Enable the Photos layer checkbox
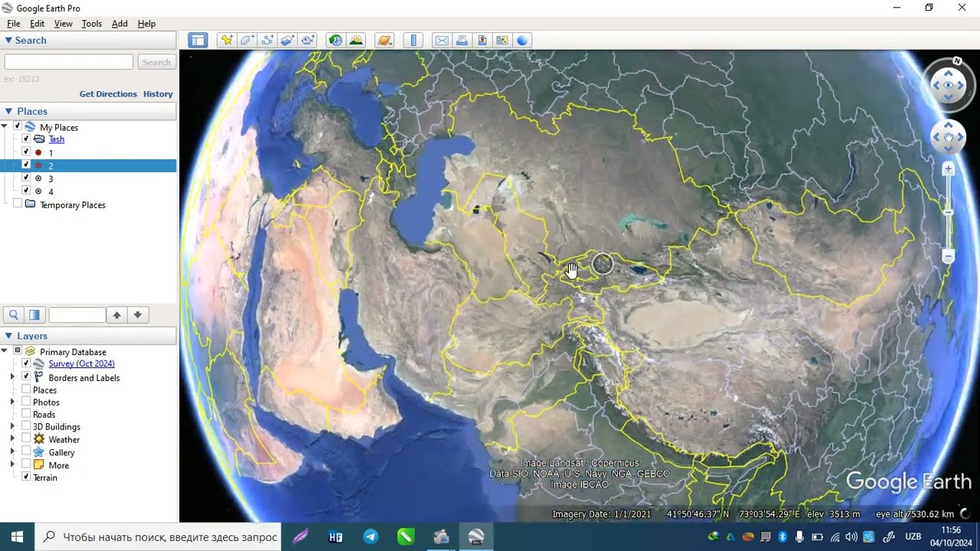980x551 pixels. pyautogui.click(x=26, y=402)
